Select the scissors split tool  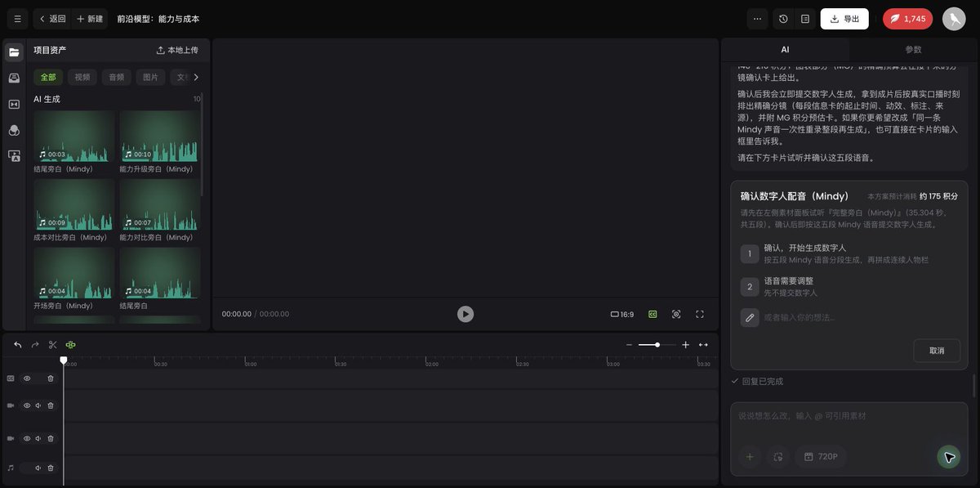pos(53,345)
